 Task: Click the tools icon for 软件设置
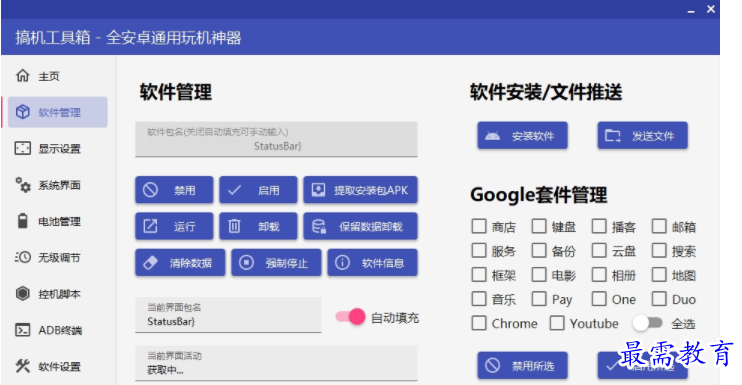tap(23, 366)
